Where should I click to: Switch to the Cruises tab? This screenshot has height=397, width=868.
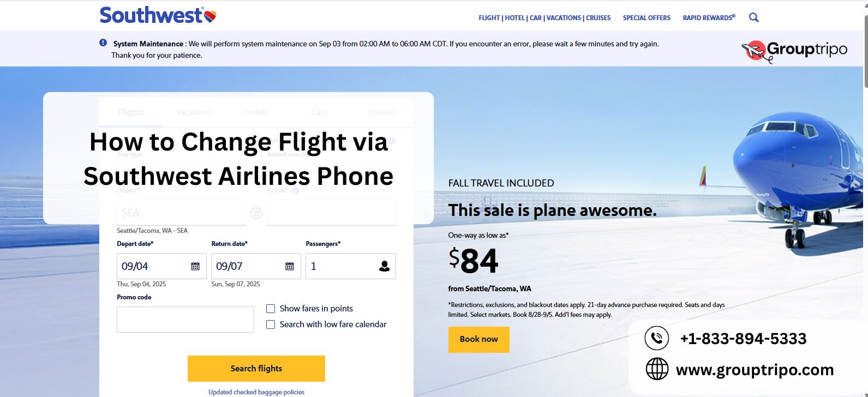(x=381, y=112)
